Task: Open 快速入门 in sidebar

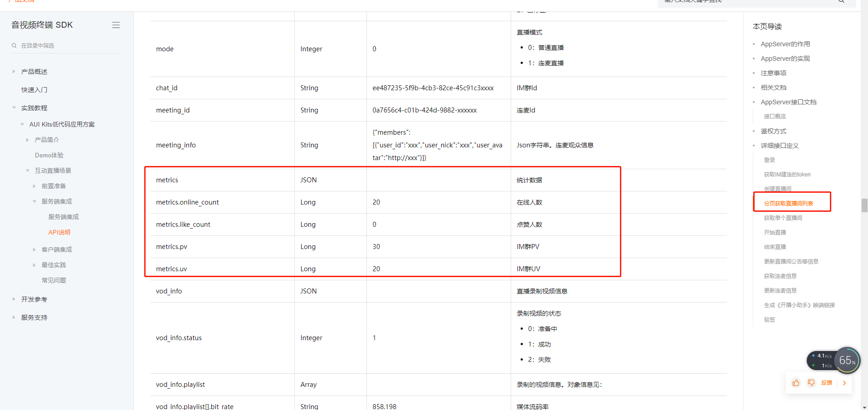Action: 34,90
